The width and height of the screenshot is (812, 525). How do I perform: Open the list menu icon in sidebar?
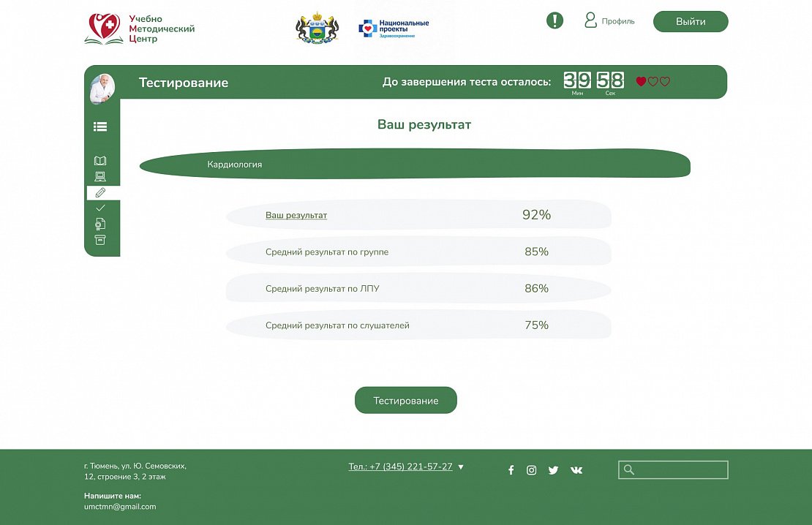point(100,126)
